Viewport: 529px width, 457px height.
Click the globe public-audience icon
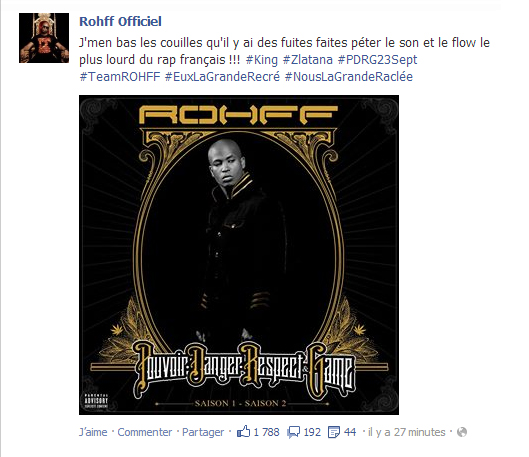coord(462,432)
